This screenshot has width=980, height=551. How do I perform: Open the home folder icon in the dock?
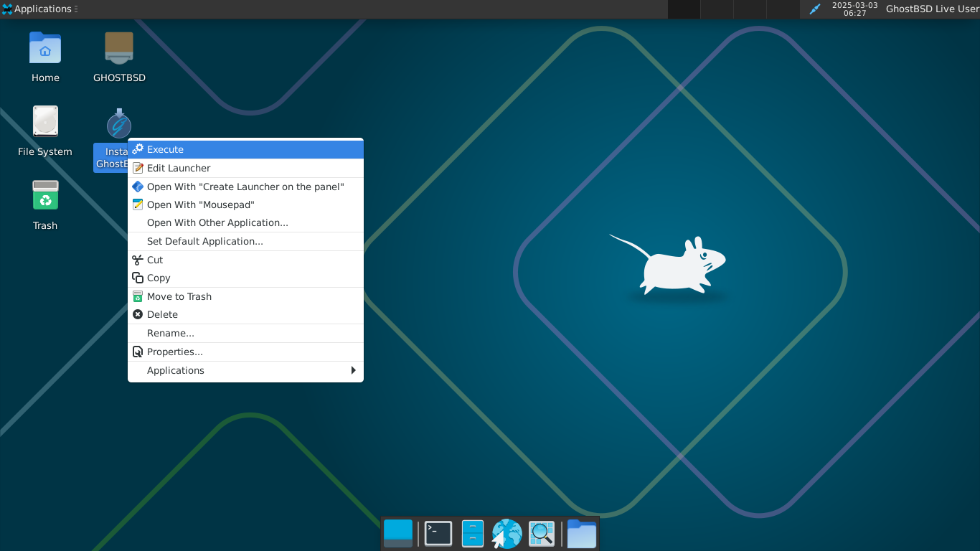click(582, 534)
